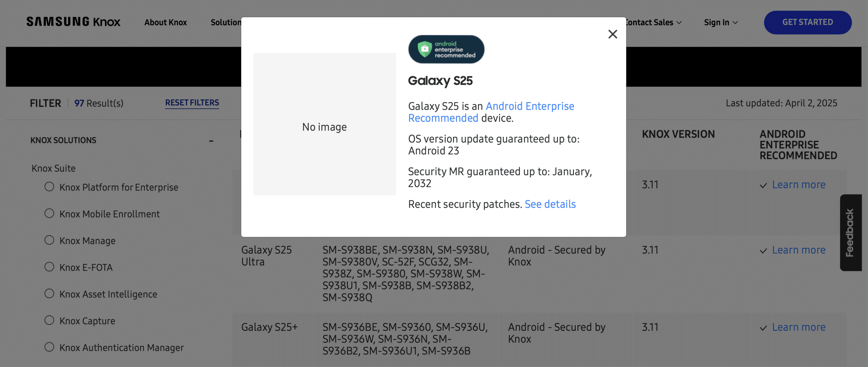Close the Galaxy S25 details dialog
The width and height of the screenshot is (868, 367).
[613, 34]
